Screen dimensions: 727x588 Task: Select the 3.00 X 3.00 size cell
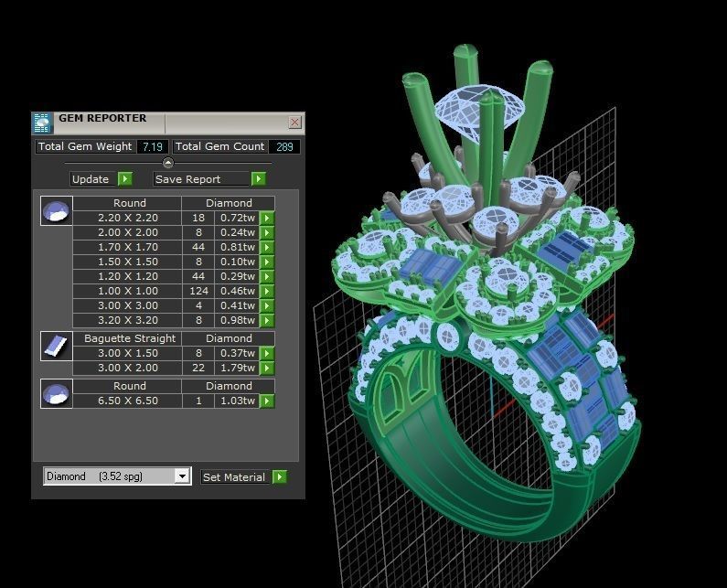127,305
